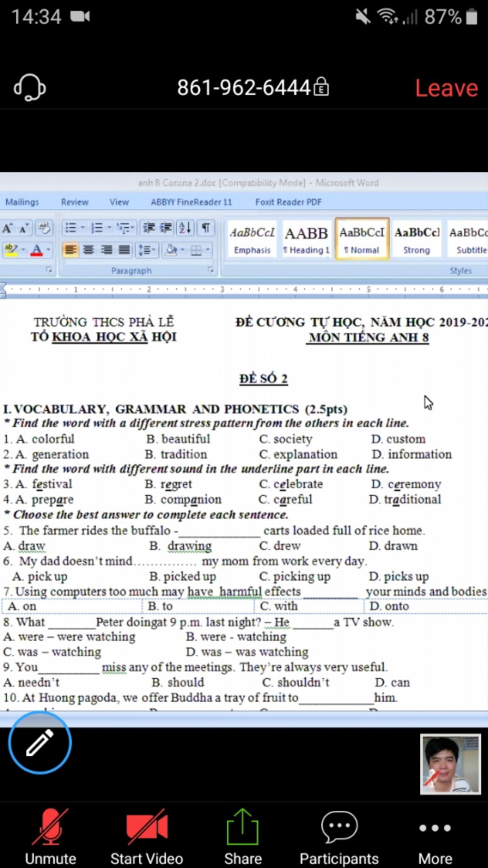This screenshot has width=488, height=868.
Task: Toggle Align Text Left
Action: [71, 249]
